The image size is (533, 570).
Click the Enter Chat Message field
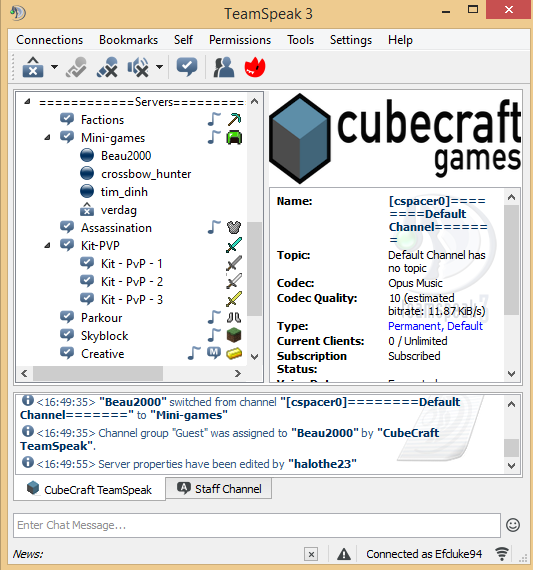point(257,525)
